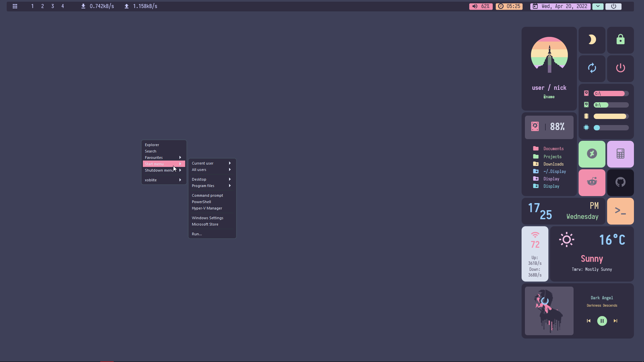Click the weather sun icon on the widget
Viewport: 644px width, 362px height.
(566, 239)
